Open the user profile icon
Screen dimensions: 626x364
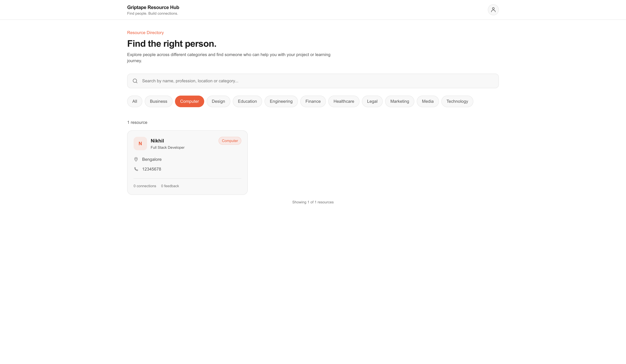tap(493, 10)
